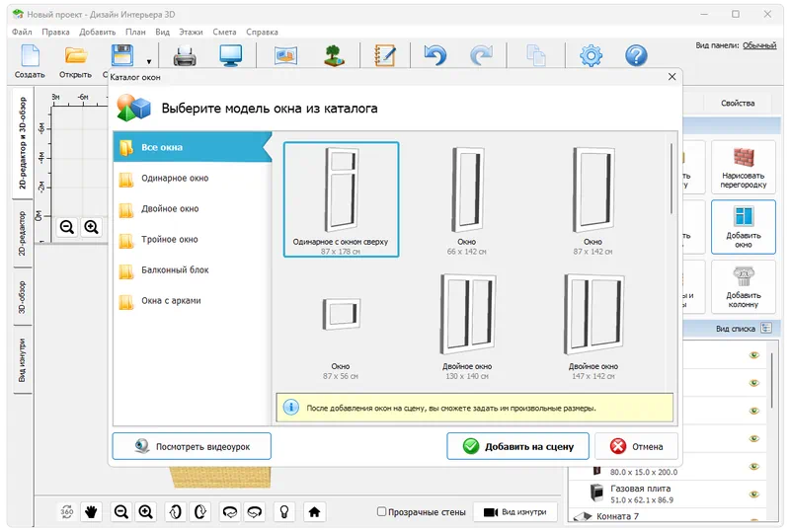Expand the Комната 7 tree item
The width and height of the screenshot is (790, 532).
pos(576,517)
